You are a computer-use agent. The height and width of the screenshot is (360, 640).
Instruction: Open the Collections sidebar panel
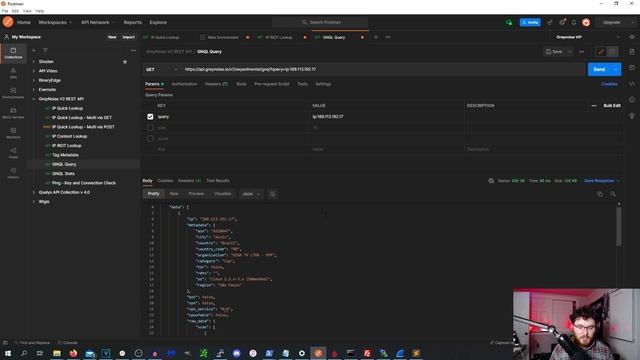point(13,53)
